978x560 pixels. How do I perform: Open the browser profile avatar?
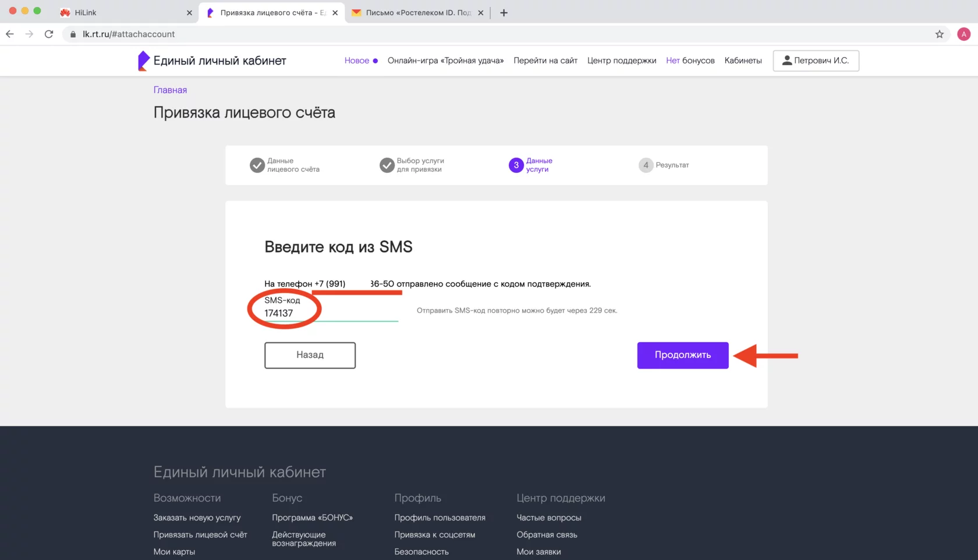[x=965, y=34]
